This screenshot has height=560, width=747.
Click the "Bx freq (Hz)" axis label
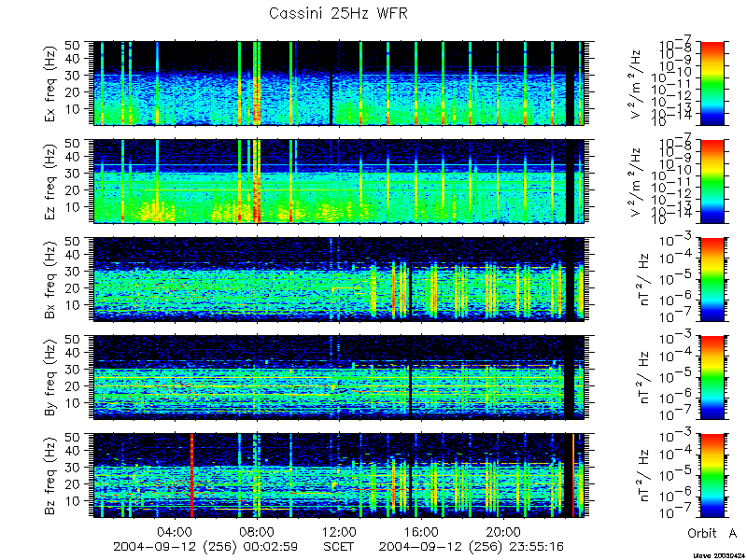[x=51, y=279]
